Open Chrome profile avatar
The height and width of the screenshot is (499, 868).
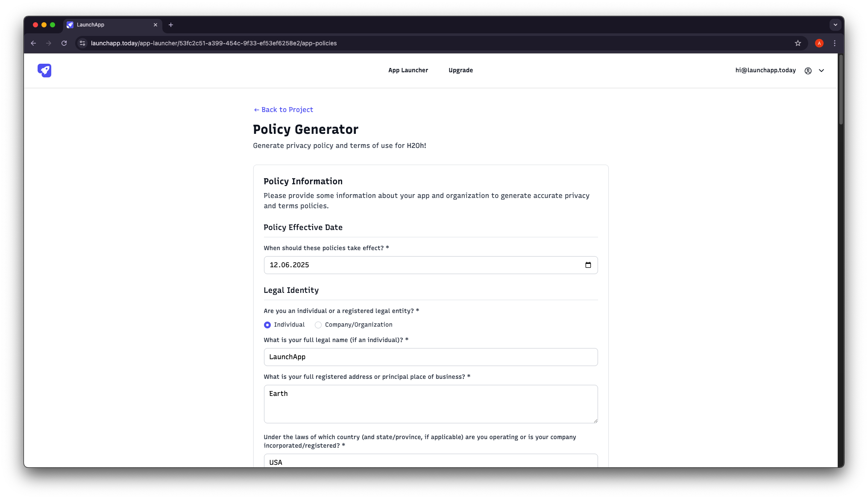coord(819,43)
